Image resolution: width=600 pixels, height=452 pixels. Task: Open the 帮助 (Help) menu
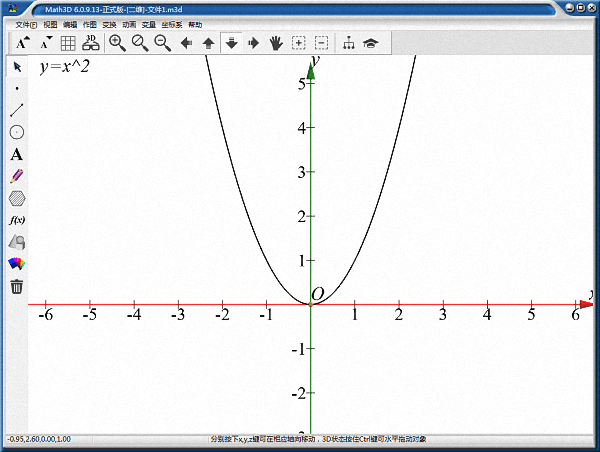(x=194, y=24)
